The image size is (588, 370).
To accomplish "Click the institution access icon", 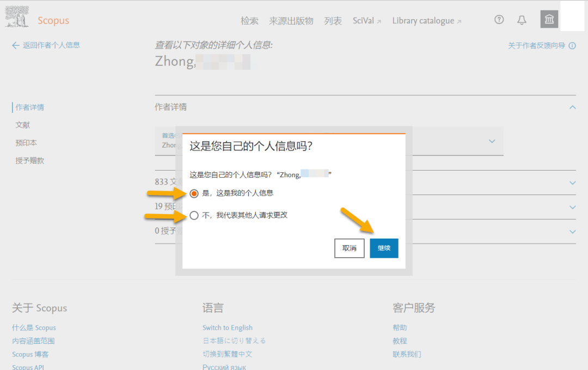I will click(x=549, y=19).
